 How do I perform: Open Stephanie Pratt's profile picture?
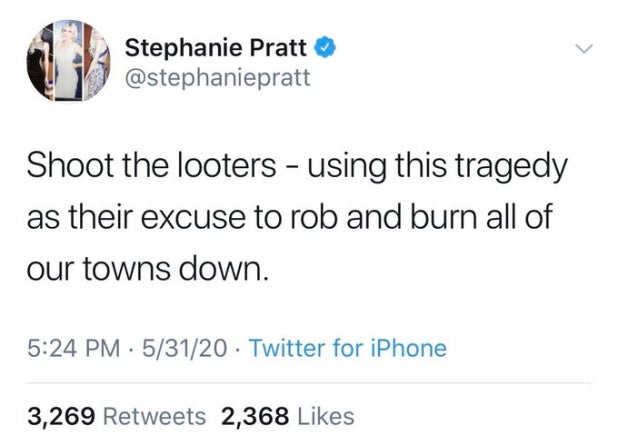pos(67,60)
